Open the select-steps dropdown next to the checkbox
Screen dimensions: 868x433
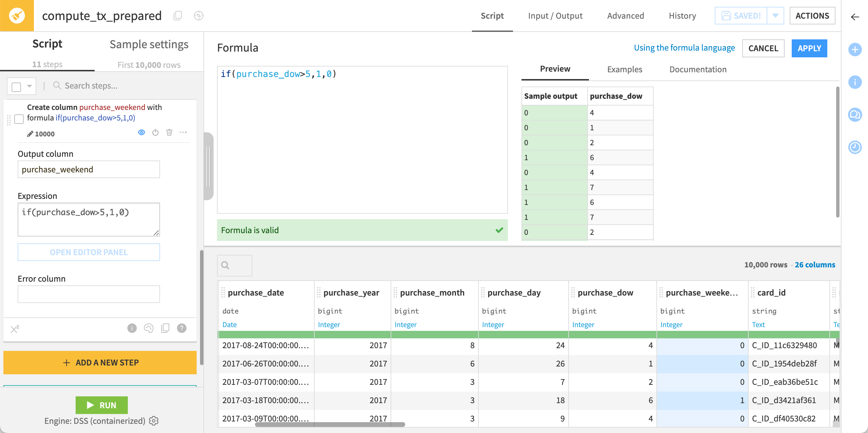[x=28, y=86]
